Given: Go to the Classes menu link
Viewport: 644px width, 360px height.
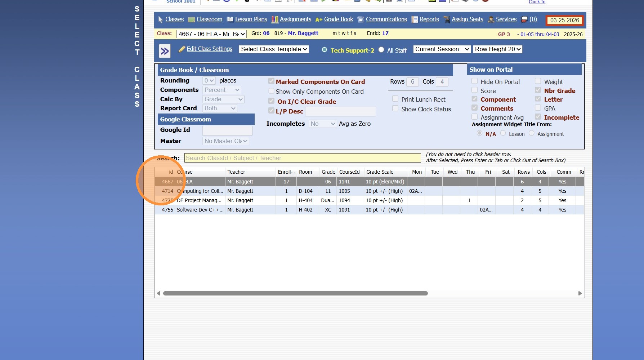Looking at the screenshot, I should pos(174,19).
